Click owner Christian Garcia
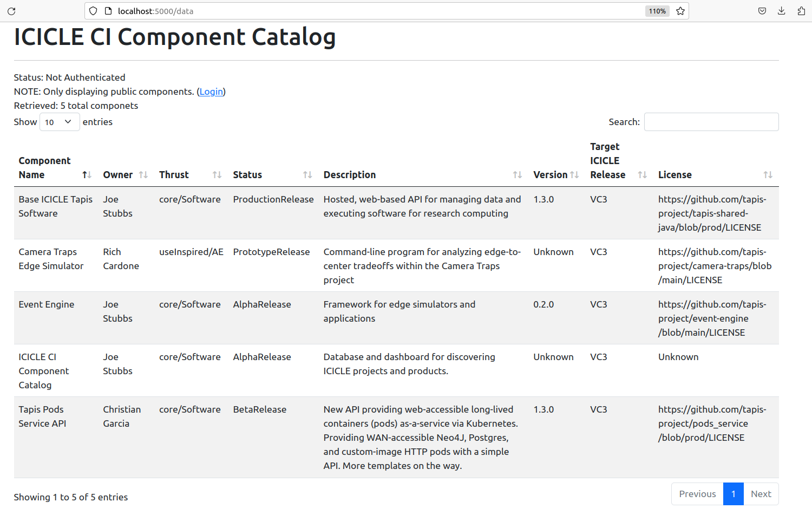The width and height of the screenshot is (812, 515). tap(122, 416)
